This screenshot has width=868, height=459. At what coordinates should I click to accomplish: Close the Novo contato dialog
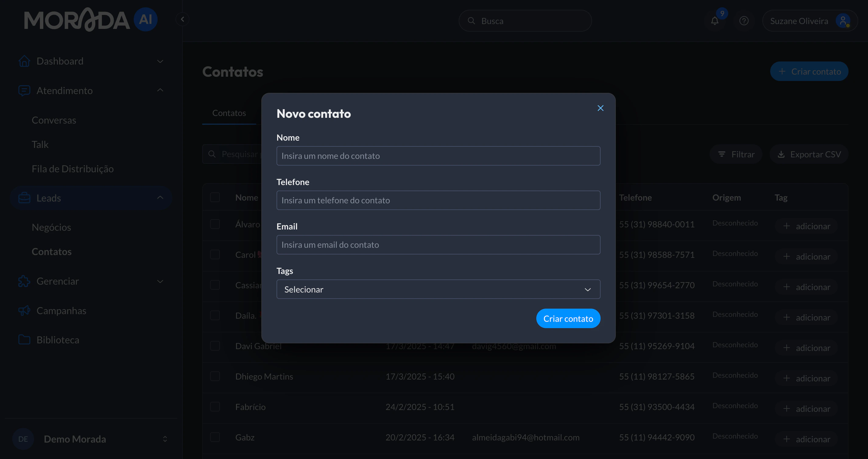(x=600, y=108)
